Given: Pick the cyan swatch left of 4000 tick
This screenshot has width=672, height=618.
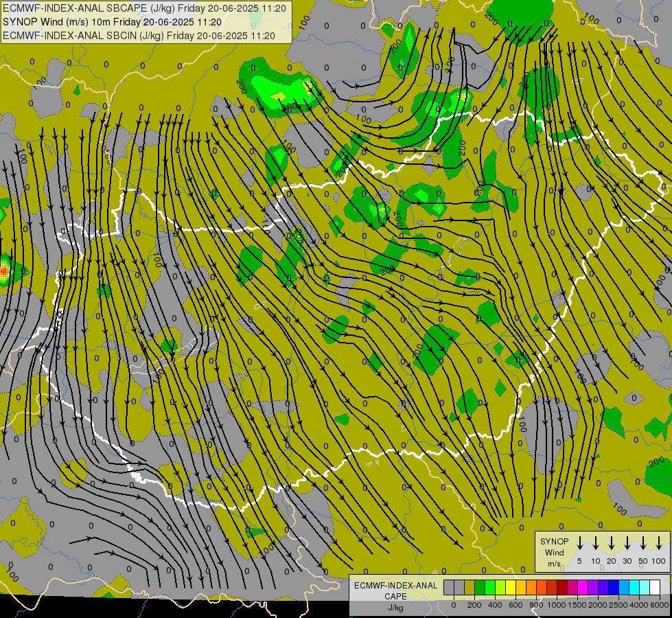Looking at the screenshot, I should (x=634, y=587).
